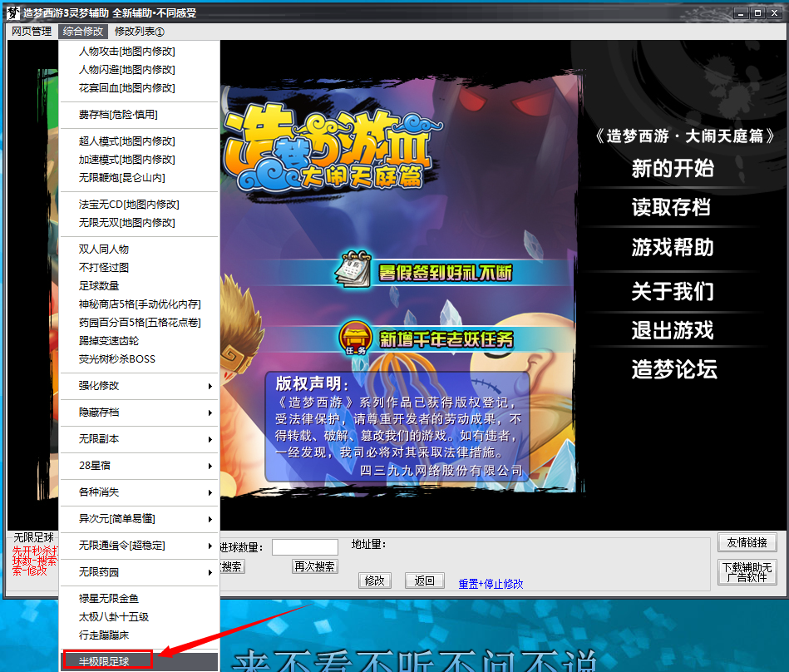Expand the 无限副本 submenu
The width and height of the screenshot is (789, 672).
(x=140, y=439)
